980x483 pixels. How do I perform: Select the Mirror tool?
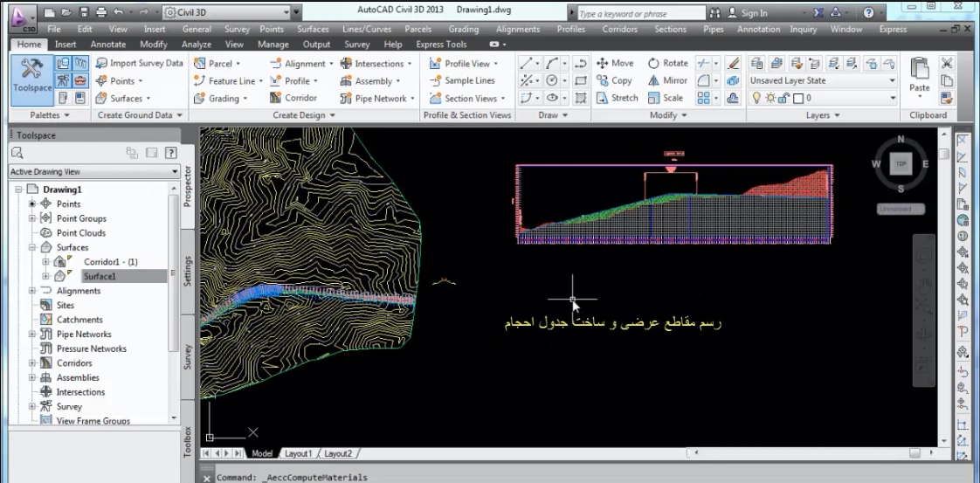(667, 80)
